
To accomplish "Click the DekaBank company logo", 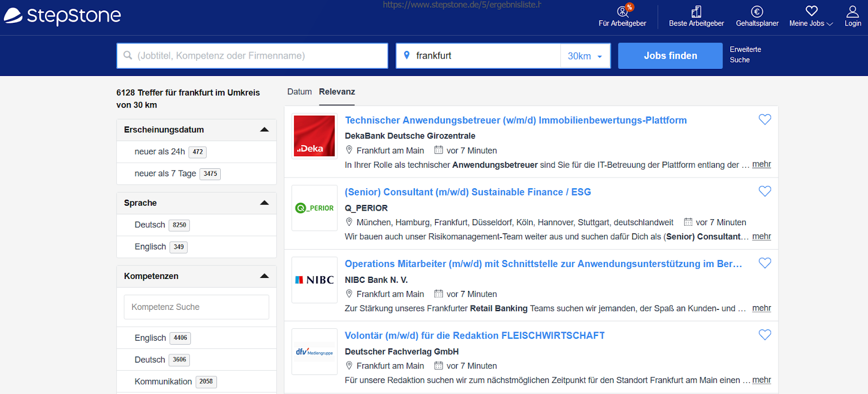I will tap(315, 136).
